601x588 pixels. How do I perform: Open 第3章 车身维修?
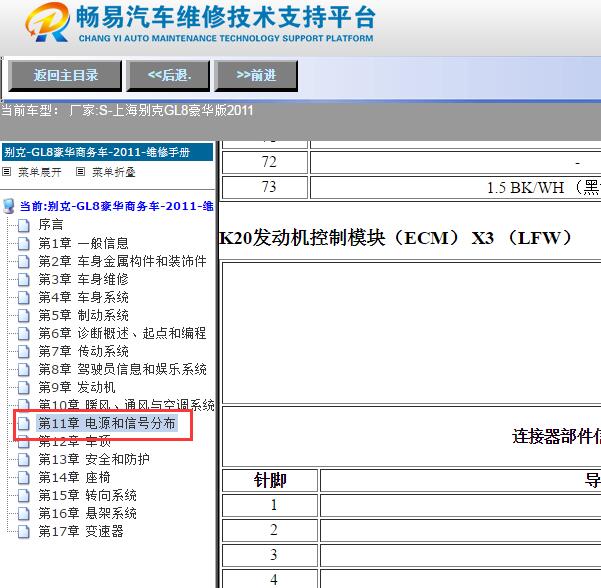pyautogui.click(x=83, y=279)
